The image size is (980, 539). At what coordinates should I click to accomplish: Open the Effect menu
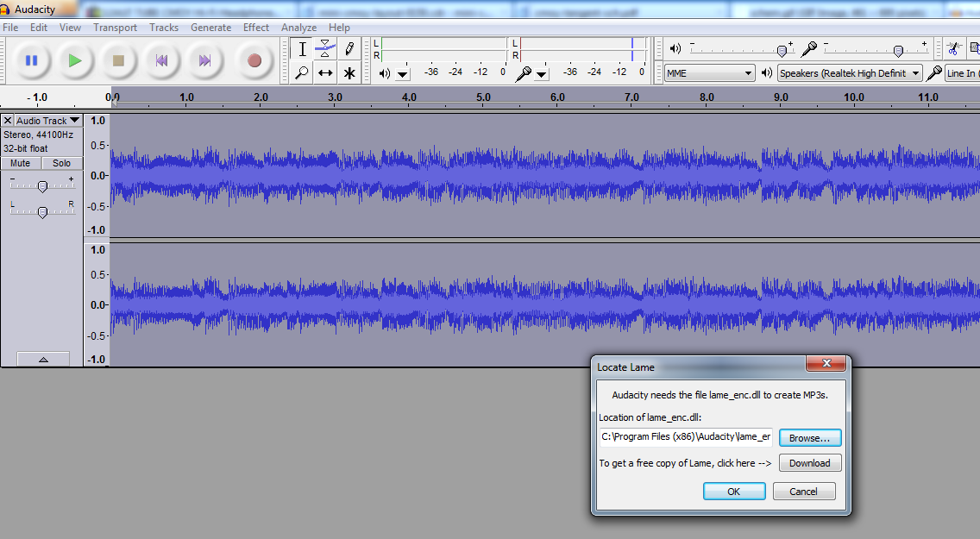click(256, 28)
